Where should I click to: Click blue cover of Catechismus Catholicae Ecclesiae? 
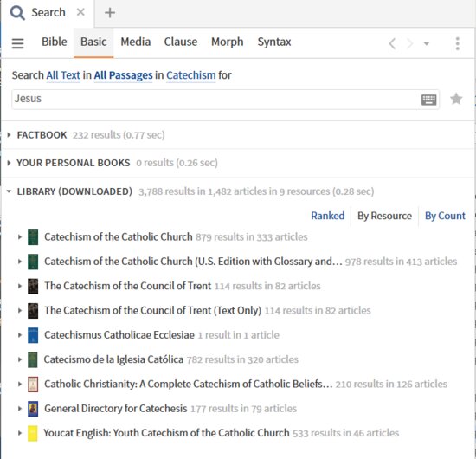click(33, 335)
